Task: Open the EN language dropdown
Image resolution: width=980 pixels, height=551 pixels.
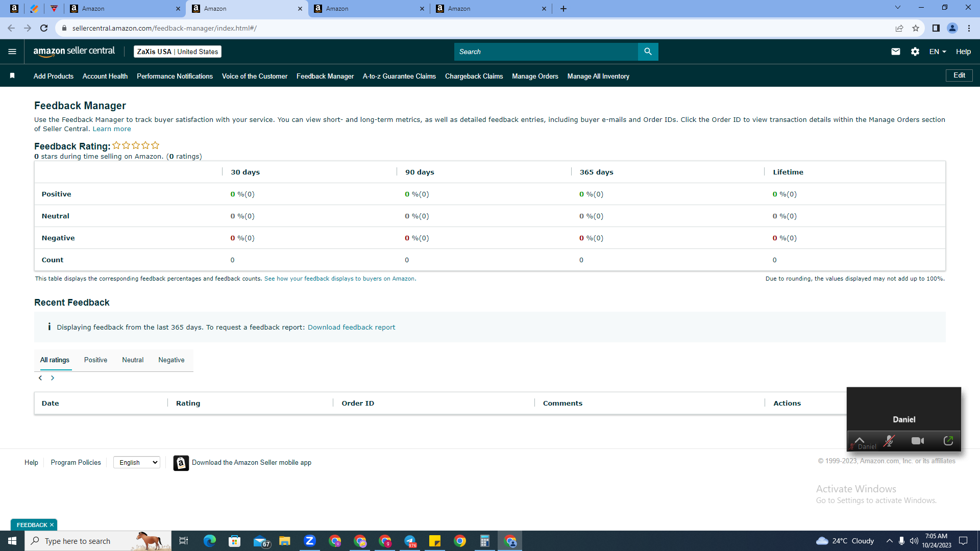Action: click(x=938, y=52)
